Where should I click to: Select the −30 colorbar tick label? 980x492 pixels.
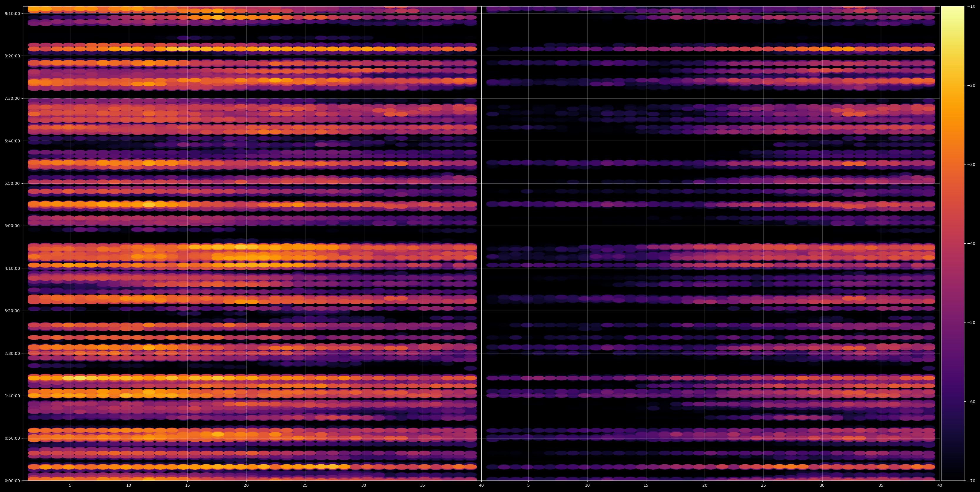point(971,164)
